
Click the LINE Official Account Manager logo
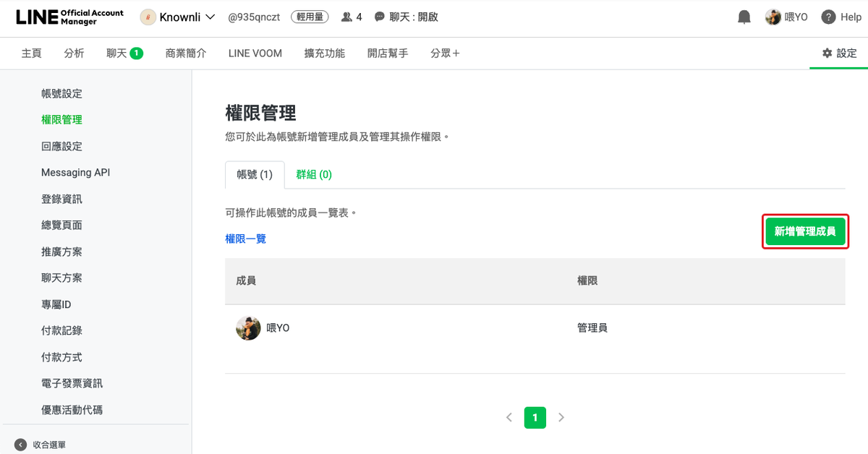pos(70,17)
